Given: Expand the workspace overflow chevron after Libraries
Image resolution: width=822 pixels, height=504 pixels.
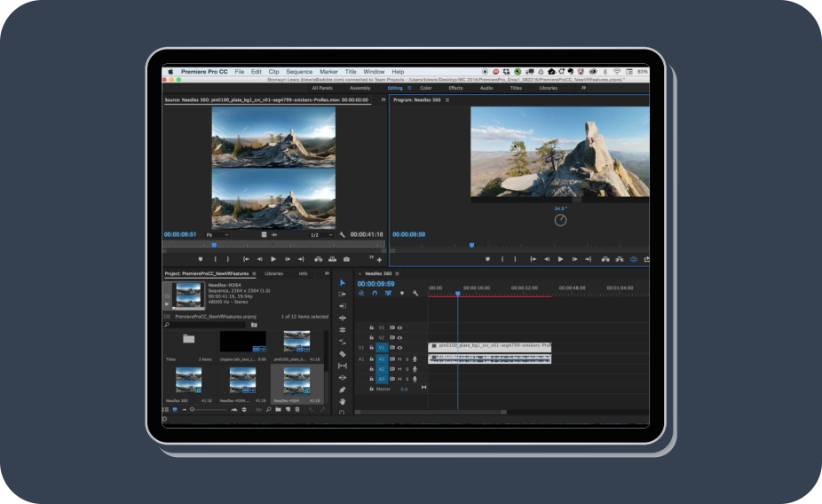Looking at the screenshot, I should coord(583,88).
